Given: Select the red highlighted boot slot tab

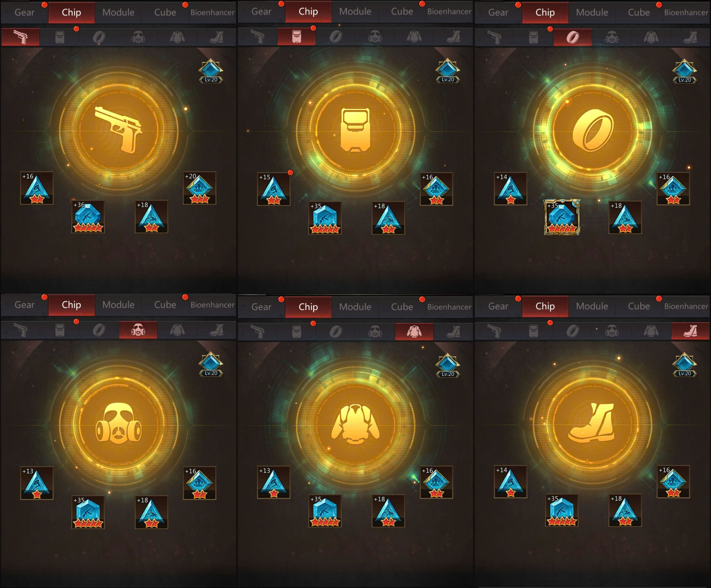Looking at the screenshot, I should point(690,331).
